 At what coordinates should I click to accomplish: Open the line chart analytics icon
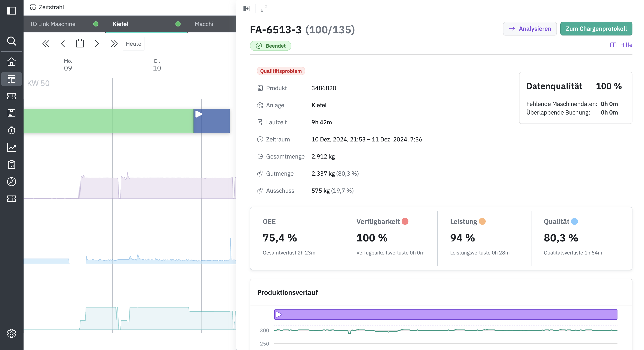[x=12, y=147]
